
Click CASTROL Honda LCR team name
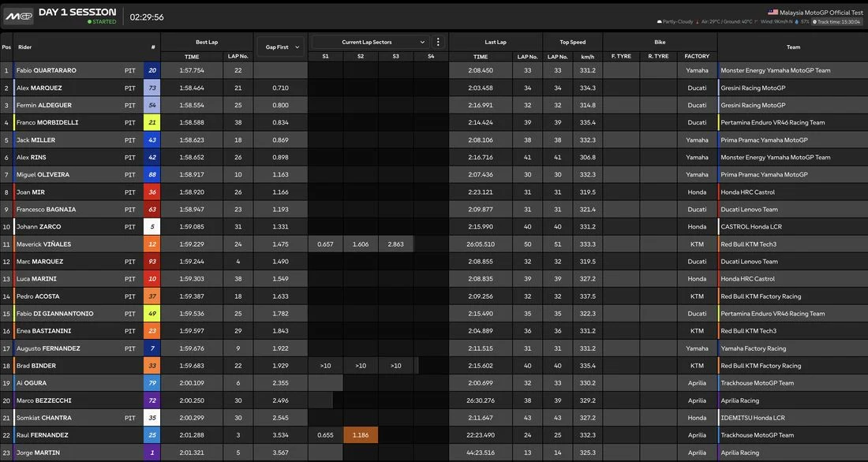coord(750,226)
